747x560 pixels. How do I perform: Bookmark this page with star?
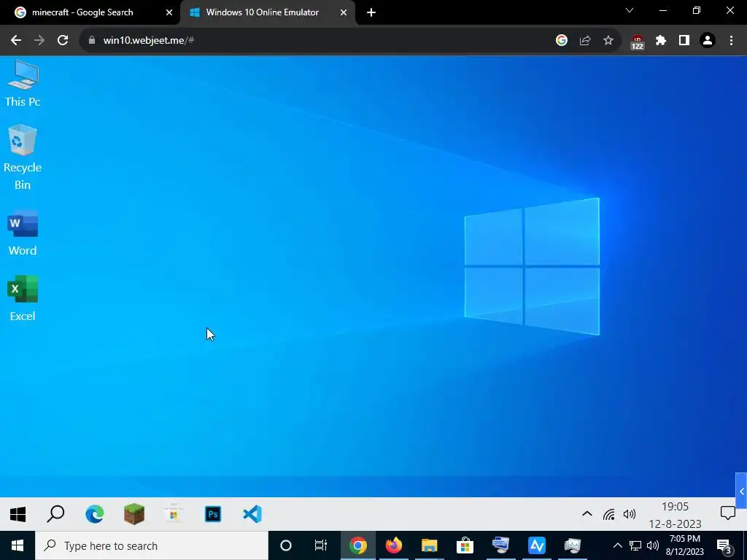[608, 40]
